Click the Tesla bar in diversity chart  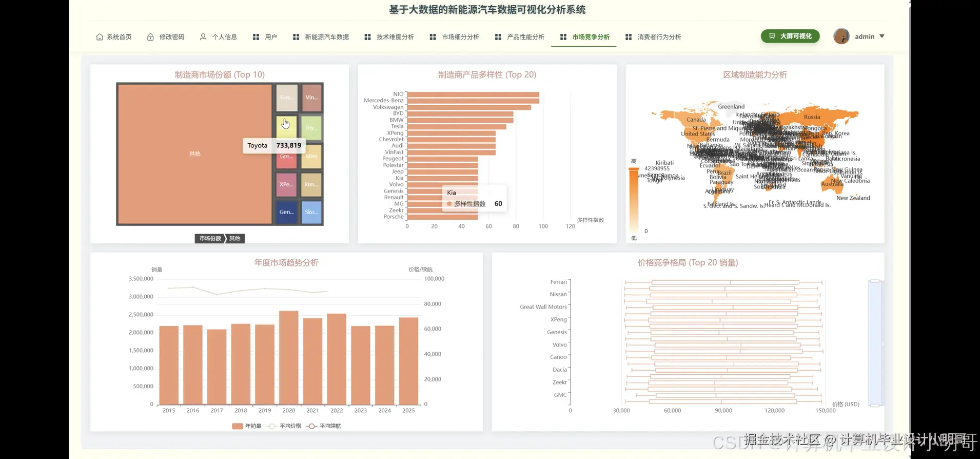click(457, 126)
